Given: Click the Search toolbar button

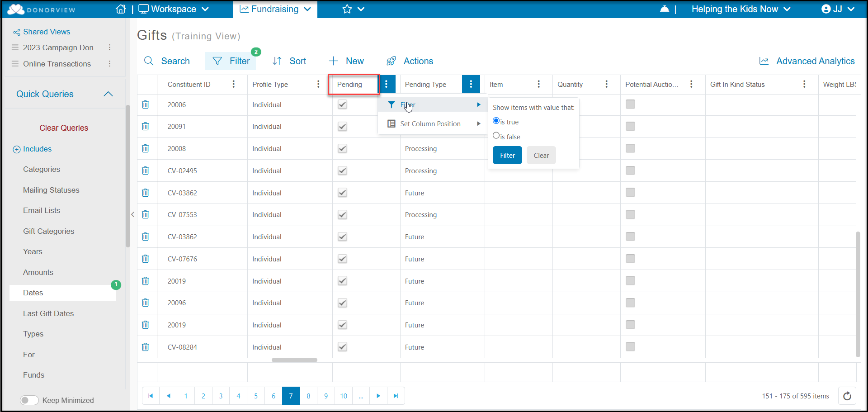Looking at the screenshot, I should tap(167, 61).
